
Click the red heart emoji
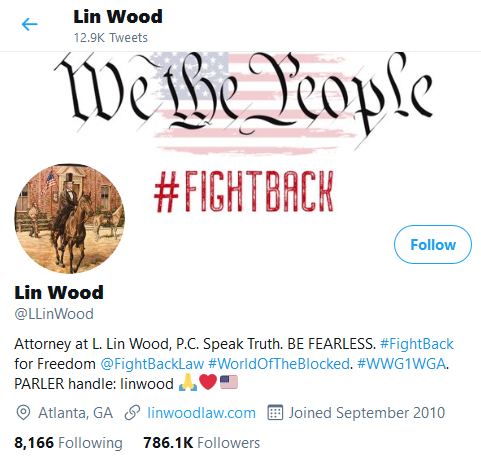click(208, 382)
